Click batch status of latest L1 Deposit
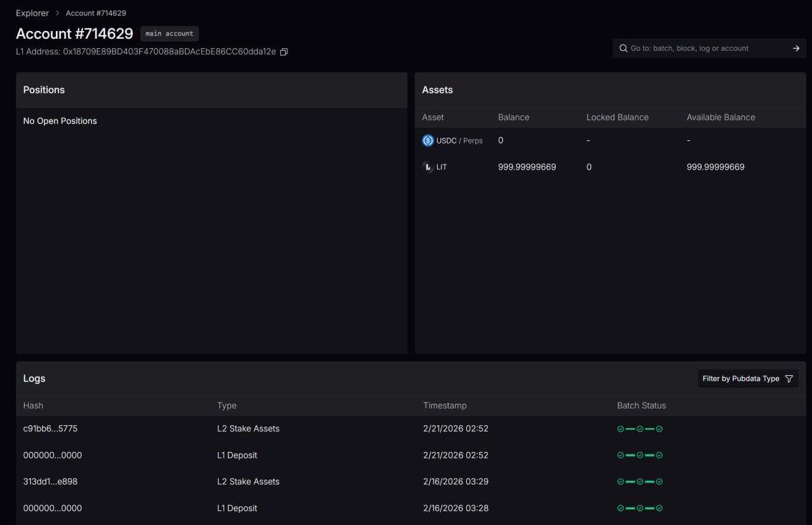The width and height of the screenshot is (812, 525). point(639,455)
